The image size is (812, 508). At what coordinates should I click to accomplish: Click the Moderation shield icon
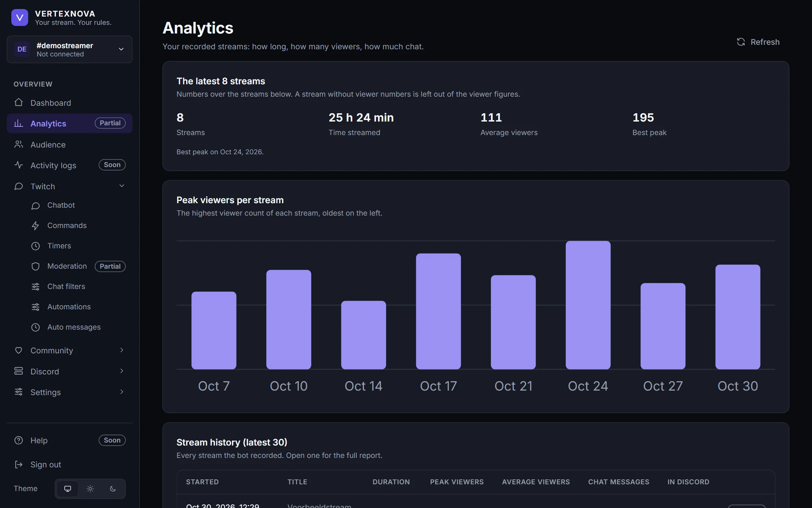pyautogui.click(x=35, y=266)
